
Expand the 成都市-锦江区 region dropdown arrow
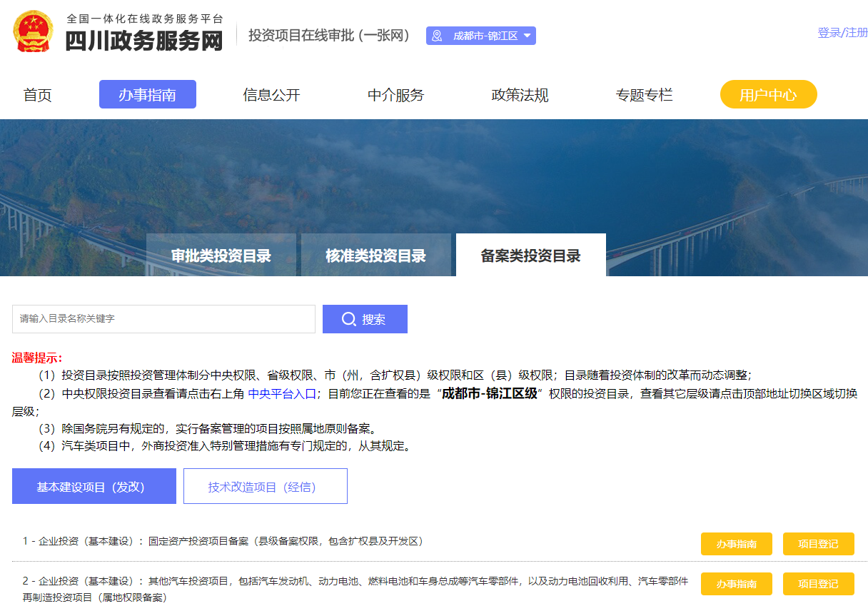[527, 36]
